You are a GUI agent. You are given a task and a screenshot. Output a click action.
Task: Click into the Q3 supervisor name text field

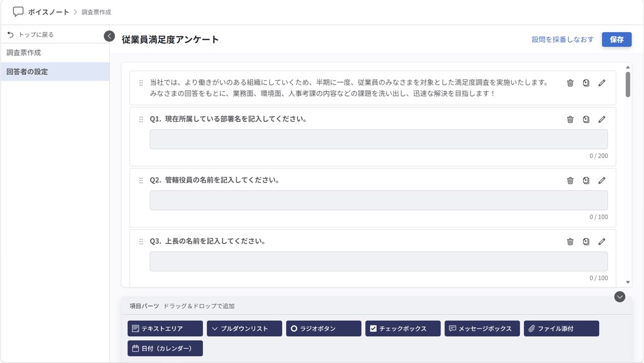(378, 261)
